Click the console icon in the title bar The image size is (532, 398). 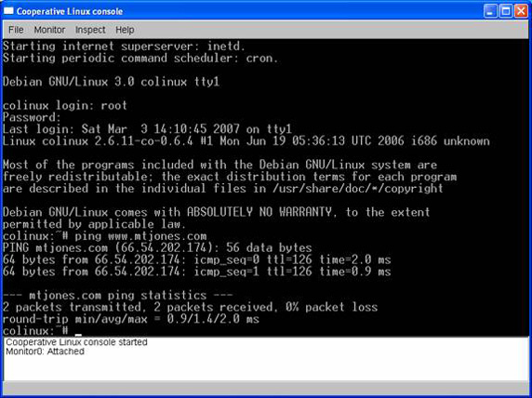[x=8, y=11]
